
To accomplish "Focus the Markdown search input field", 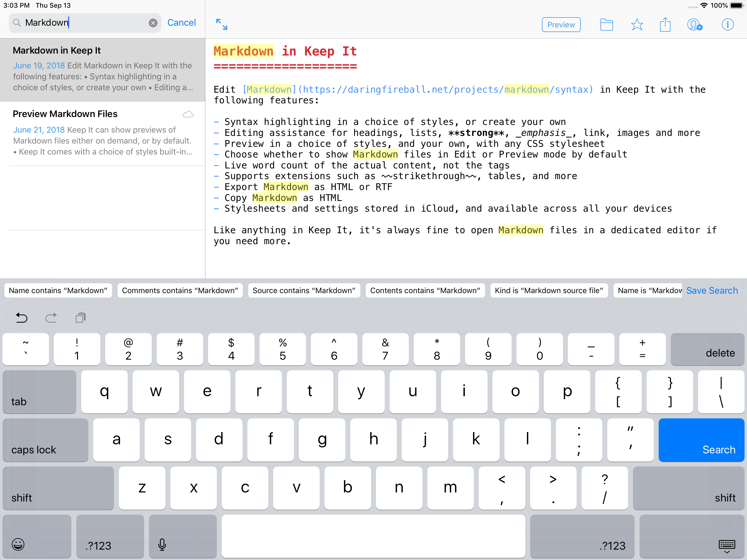I will pos(85,23).
